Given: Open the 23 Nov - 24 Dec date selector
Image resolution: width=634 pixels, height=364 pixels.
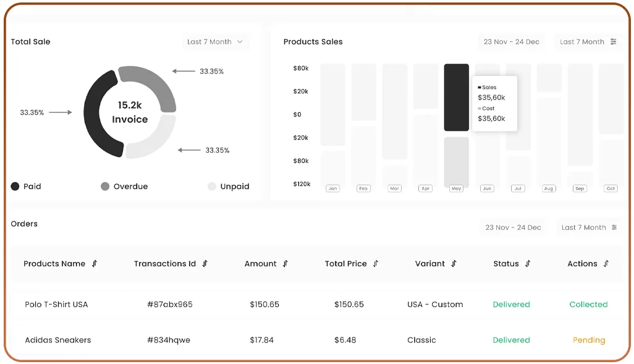Looking at the screenshot, I should pos(511,41).
